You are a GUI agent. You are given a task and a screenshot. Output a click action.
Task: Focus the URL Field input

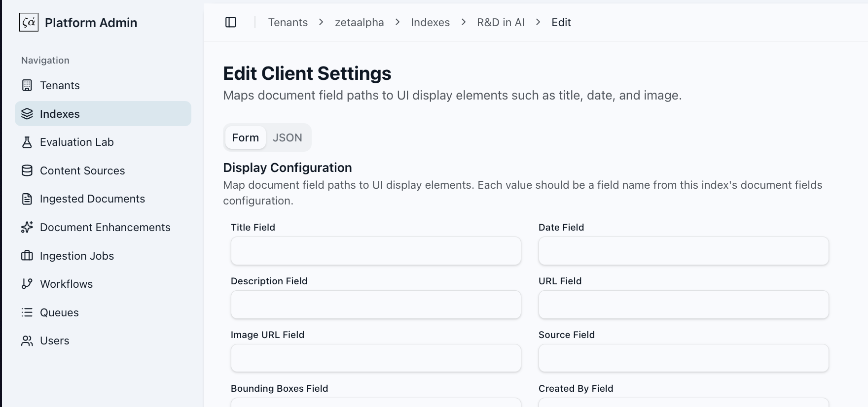(x=684, y=305)
